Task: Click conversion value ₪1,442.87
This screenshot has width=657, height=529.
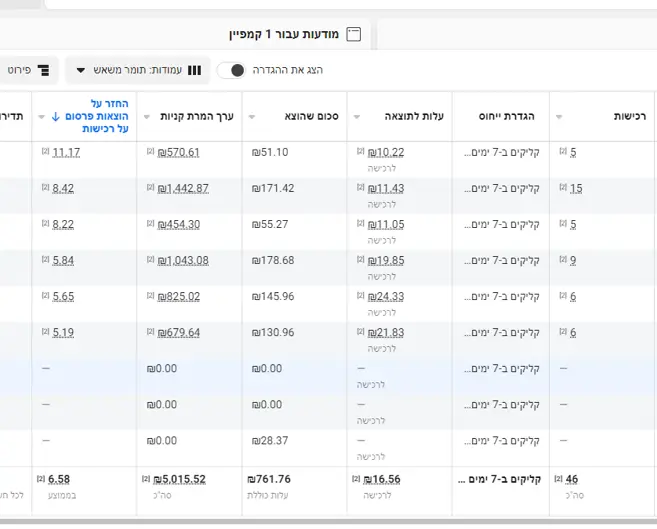Action: tap(183, 188)
